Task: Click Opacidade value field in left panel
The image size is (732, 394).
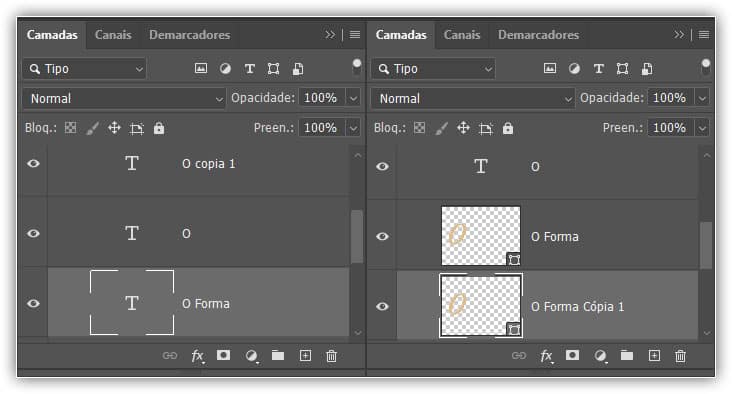Action: click(x=322, y=98)
